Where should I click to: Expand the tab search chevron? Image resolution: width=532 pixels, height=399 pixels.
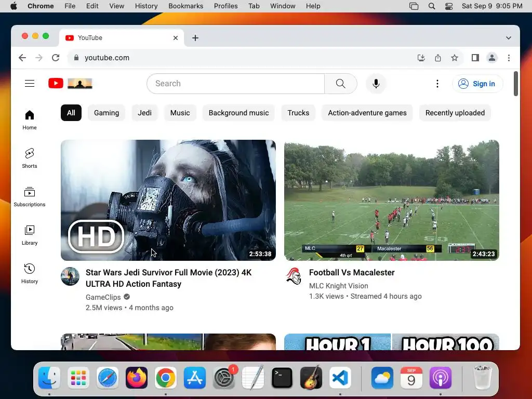(x=508, y=38)
